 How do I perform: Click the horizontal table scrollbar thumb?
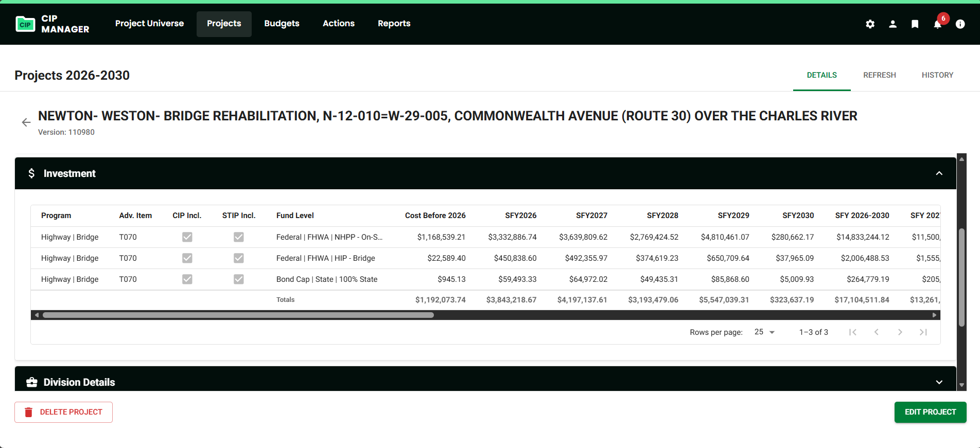tap(238, 315)
